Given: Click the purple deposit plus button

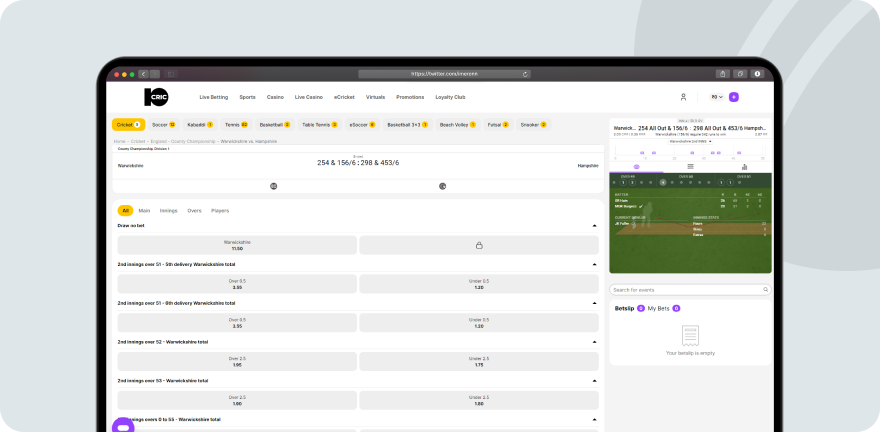Looking at the screenshot, I should click(x=734, y=97).
